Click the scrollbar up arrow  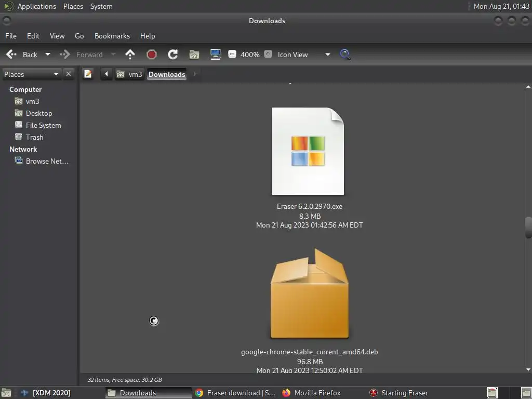[x=528, y=87]
